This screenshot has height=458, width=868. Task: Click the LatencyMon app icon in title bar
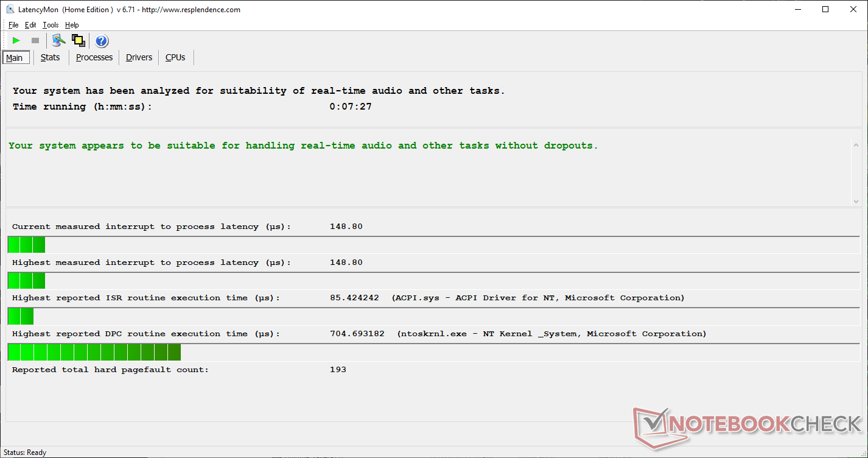tap(10, 9)
